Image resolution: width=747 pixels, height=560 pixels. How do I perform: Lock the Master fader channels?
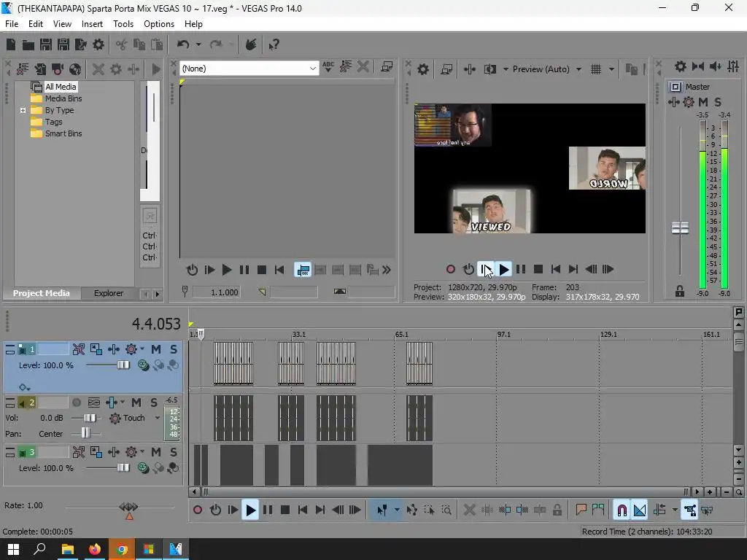click(x=680, y=291)
